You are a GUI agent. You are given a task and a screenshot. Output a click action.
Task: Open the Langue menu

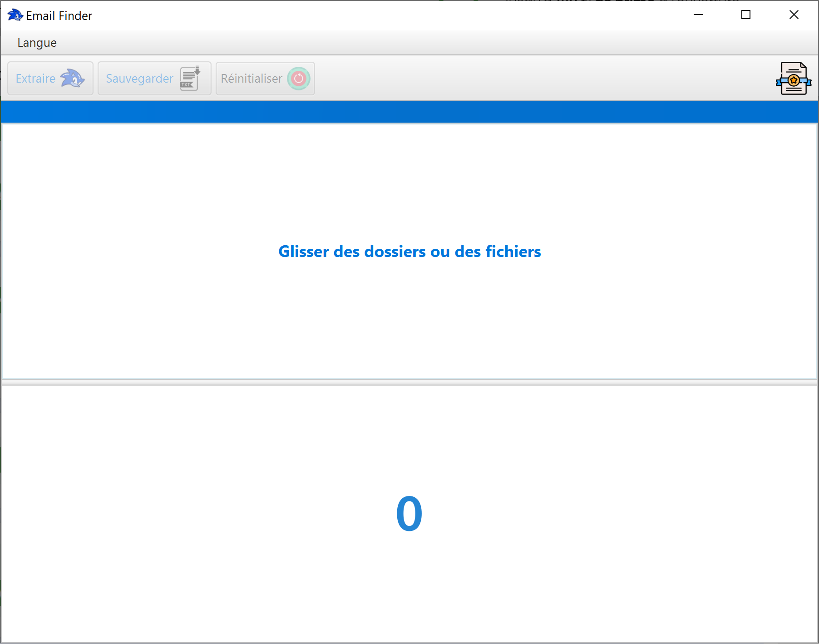click(x=37, y=42)
